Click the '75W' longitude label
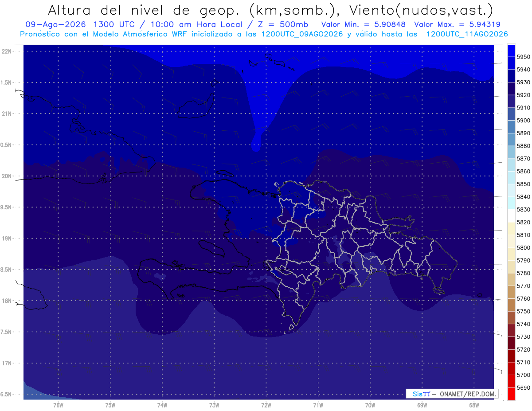This screenshot has height=411, width=532. [x=110, y=405]
